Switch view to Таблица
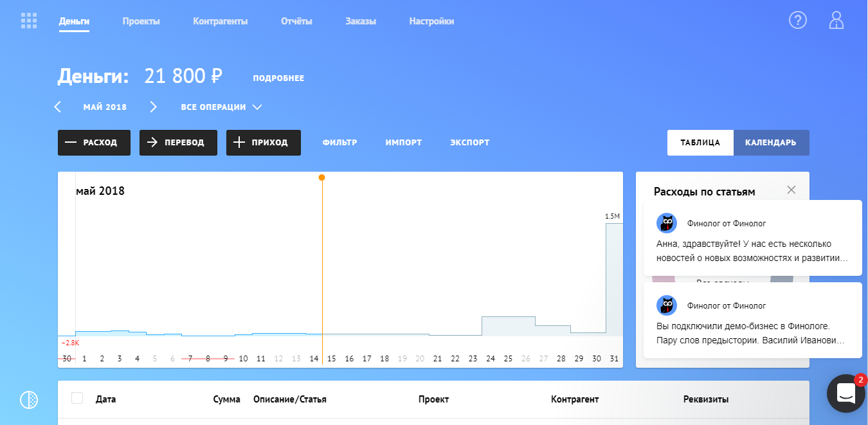The image size is (868, 425). tap(700, 143)
